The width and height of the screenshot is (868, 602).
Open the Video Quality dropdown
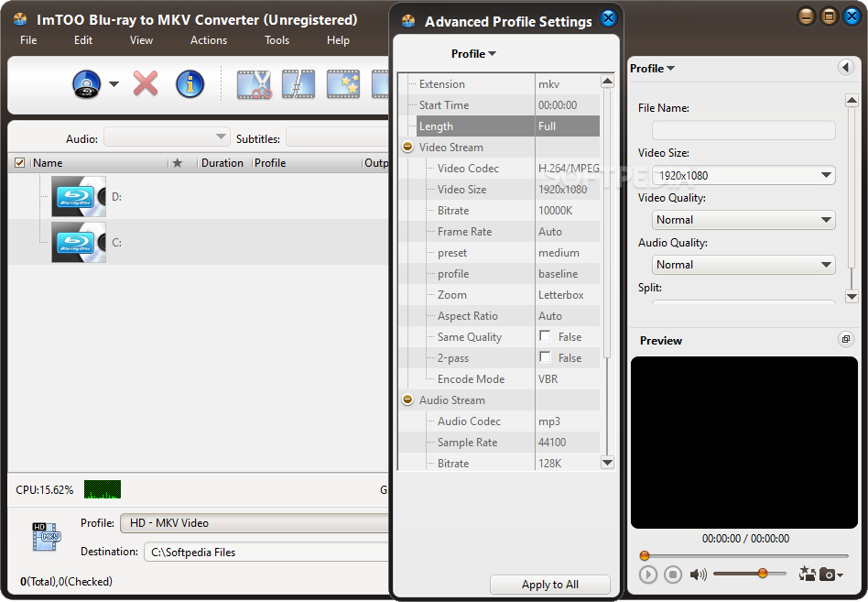point(743,220)
